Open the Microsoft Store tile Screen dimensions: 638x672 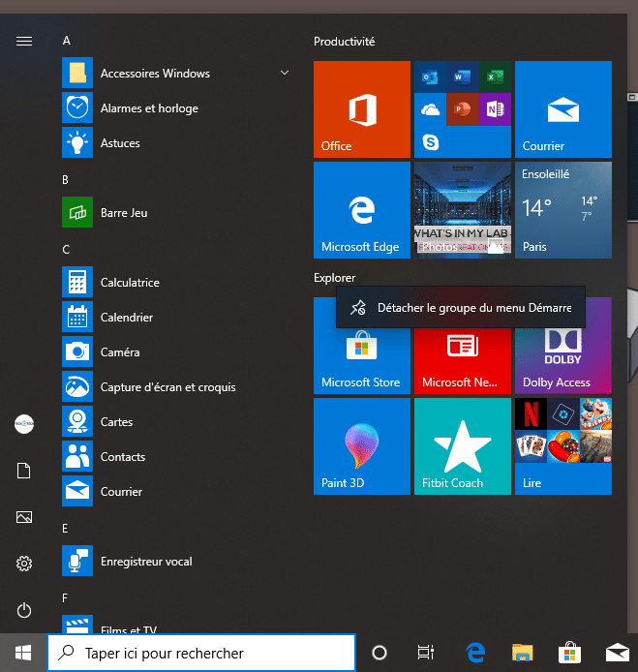click(x=361, y=358)
